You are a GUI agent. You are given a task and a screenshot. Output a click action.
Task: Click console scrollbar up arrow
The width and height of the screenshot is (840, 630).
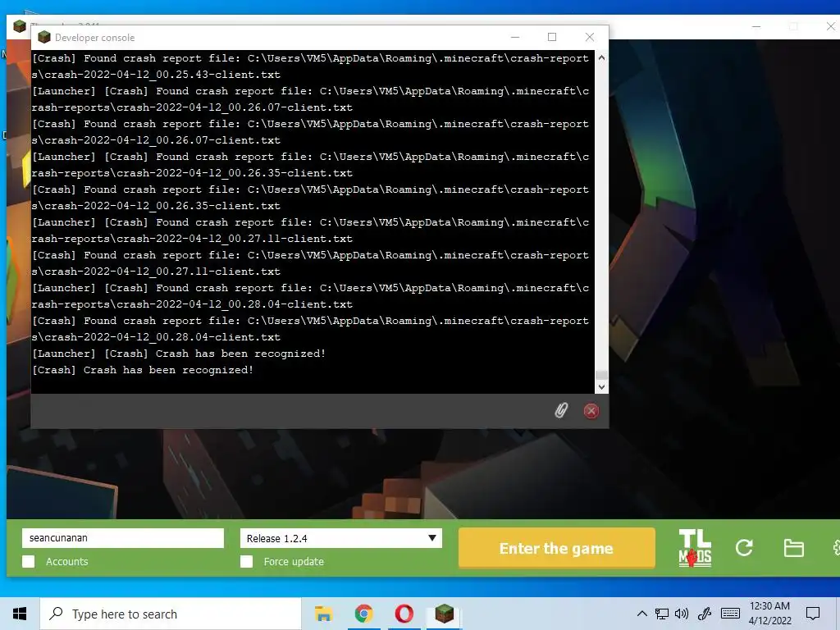[601, 57]
